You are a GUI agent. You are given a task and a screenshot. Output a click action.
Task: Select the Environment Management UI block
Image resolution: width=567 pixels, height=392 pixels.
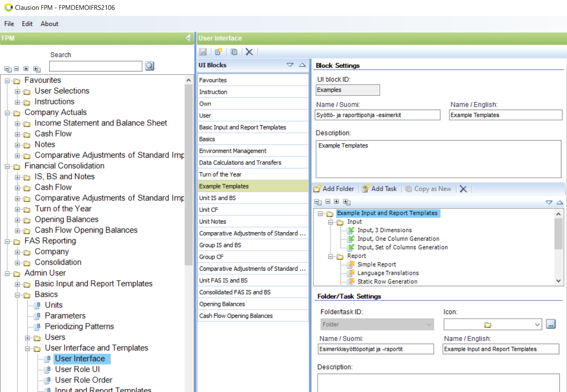[253, 151]
